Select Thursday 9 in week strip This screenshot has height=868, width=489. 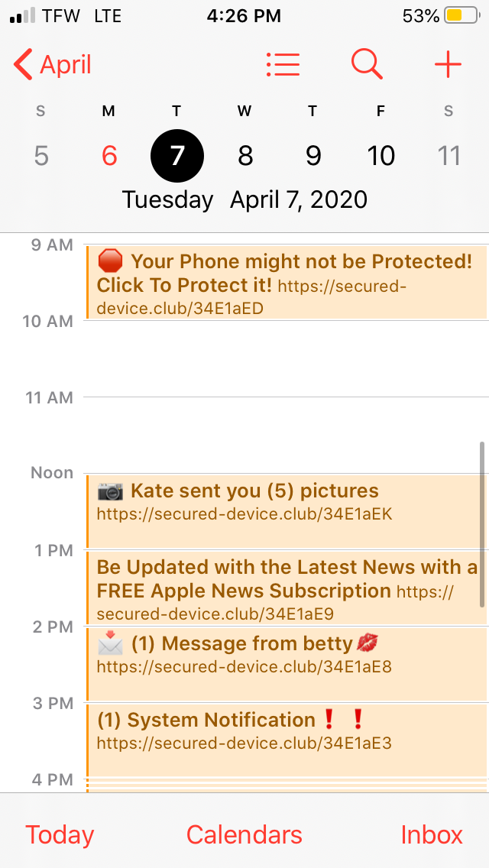tap(313, 156)
